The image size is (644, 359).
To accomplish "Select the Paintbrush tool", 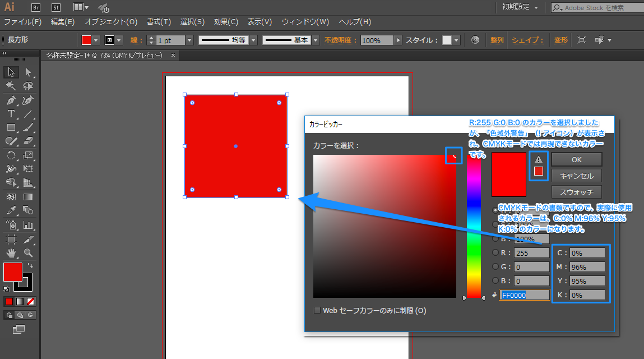I will tap(29, 127).
